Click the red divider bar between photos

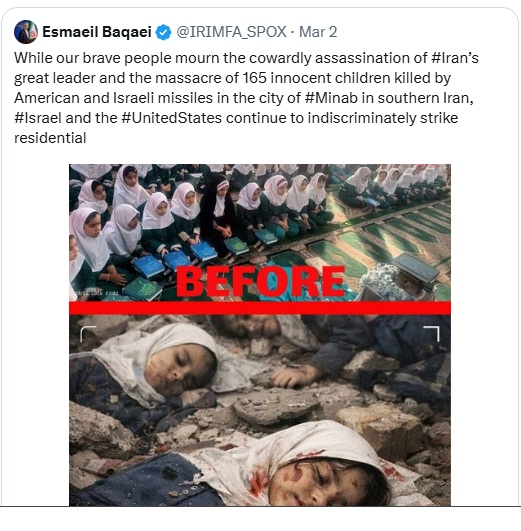click(x=260, y=308)
